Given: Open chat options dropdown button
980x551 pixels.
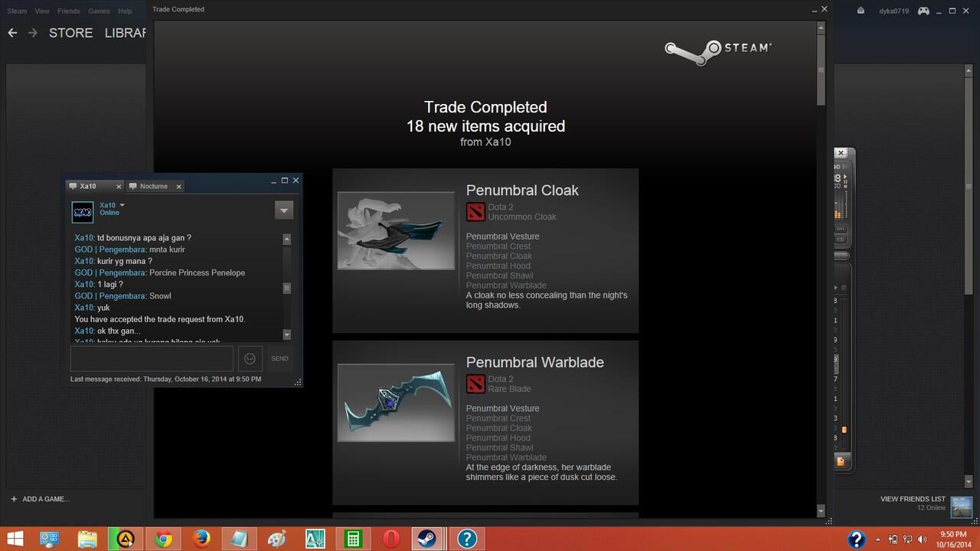Looking at the screenshot, I should pyautogui.click(x=284, y=210).
